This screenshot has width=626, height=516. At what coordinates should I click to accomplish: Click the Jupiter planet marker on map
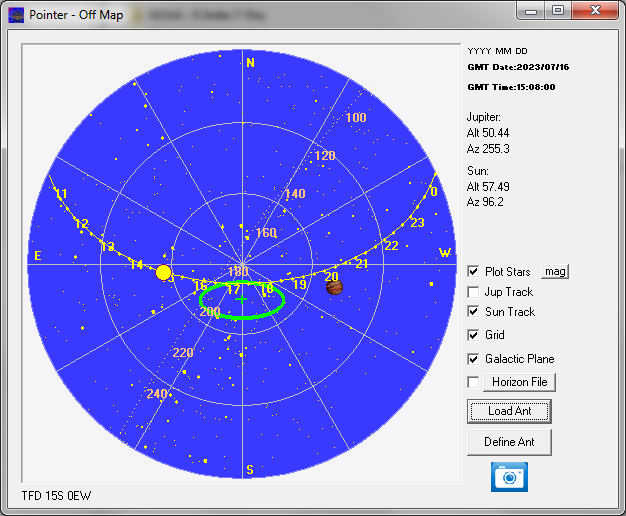(x=334, y=287)
